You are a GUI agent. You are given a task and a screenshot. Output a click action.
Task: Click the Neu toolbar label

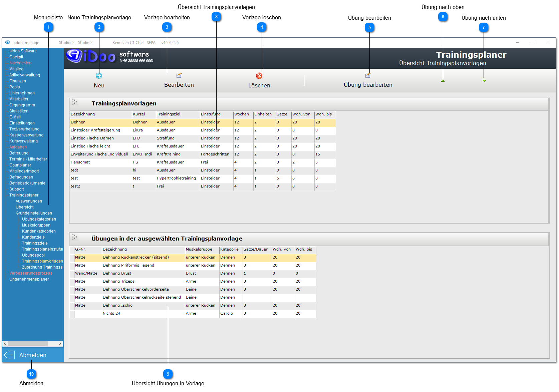[99, 85]
